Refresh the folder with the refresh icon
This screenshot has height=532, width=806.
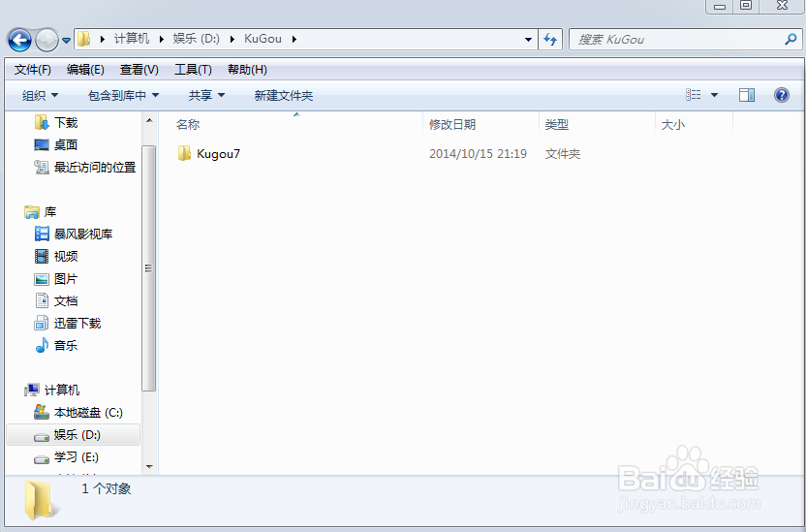coord(550,39)
